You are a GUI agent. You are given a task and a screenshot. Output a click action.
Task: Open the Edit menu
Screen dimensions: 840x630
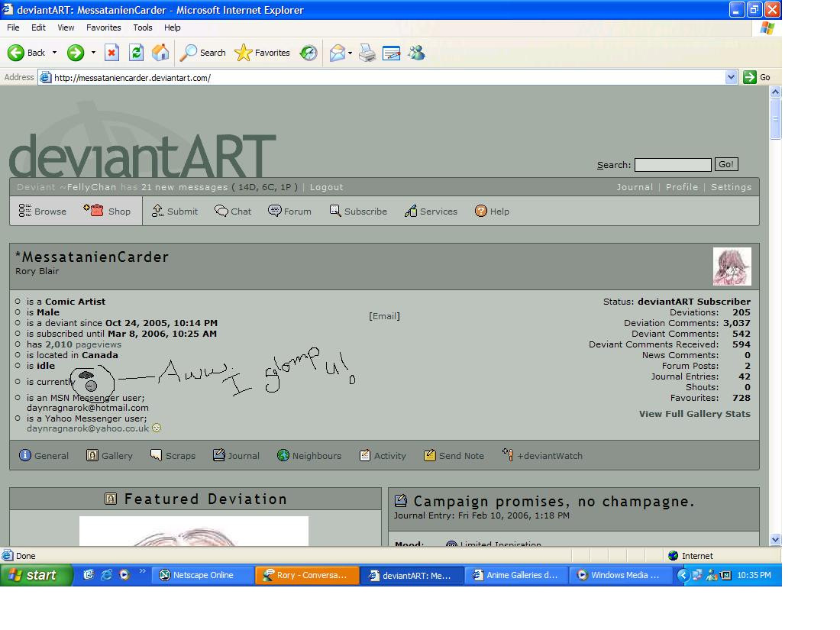(38, 27)
